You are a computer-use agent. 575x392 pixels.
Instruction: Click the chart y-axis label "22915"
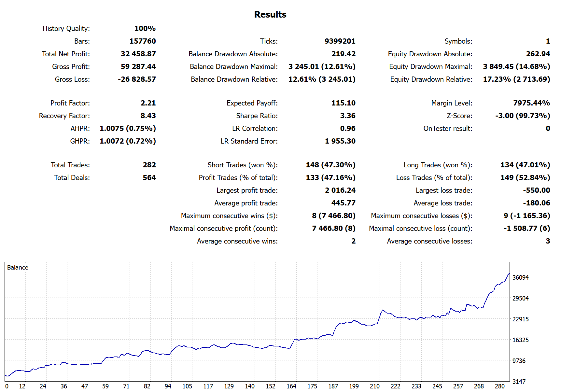521,319
